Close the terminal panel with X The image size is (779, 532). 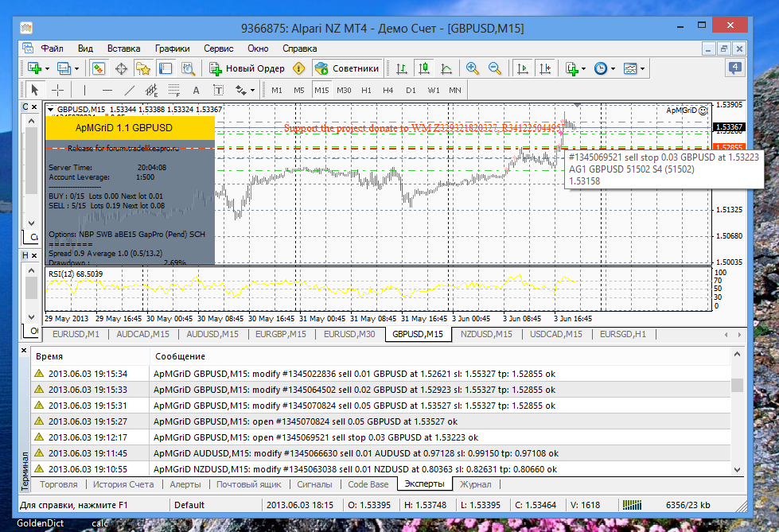(x=24, y=350)
